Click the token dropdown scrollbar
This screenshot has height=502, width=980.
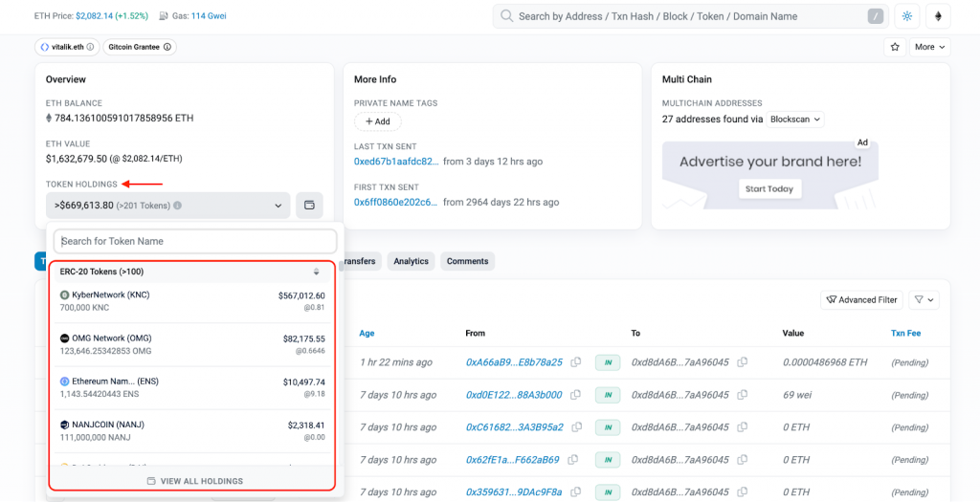(x=342, y=266)
